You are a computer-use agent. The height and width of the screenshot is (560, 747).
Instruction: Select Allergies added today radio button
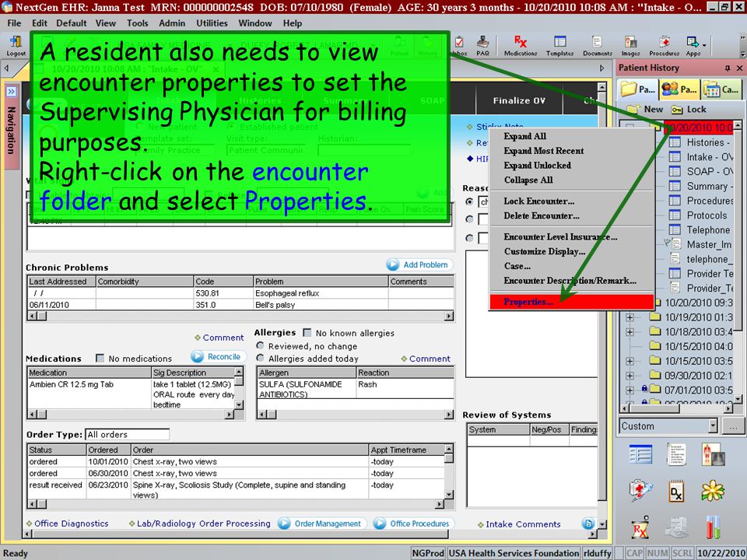pyautogui.click(x=260, y=358)
